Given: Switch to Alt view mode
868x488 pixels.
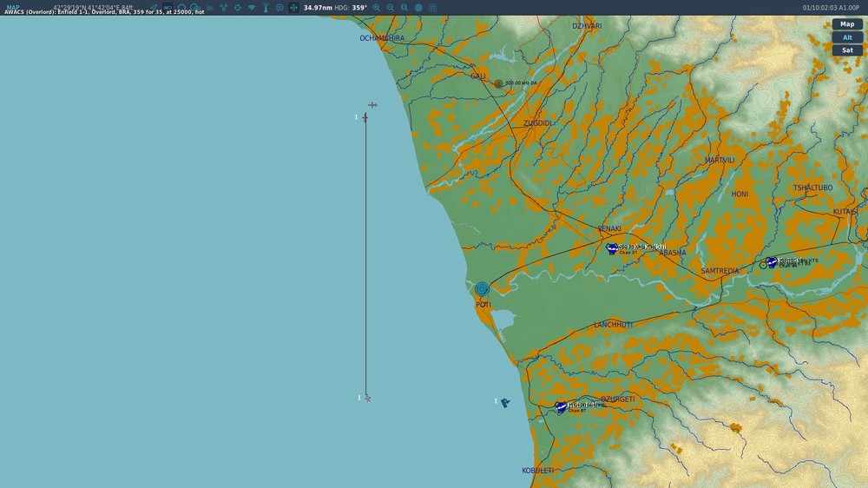Looking at the screenshot, I should pos(847,37).
